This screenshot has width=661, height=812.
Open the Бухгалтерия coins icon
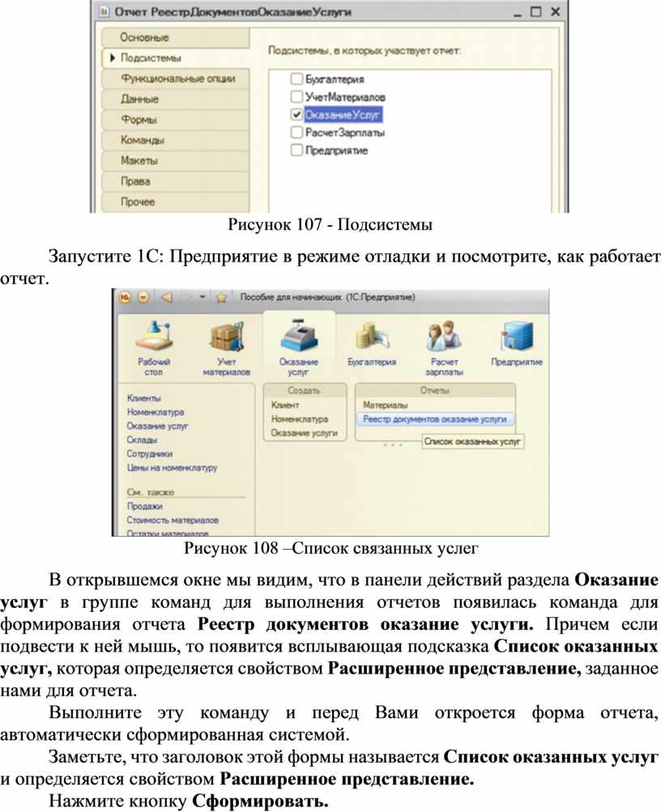[372, 335]
